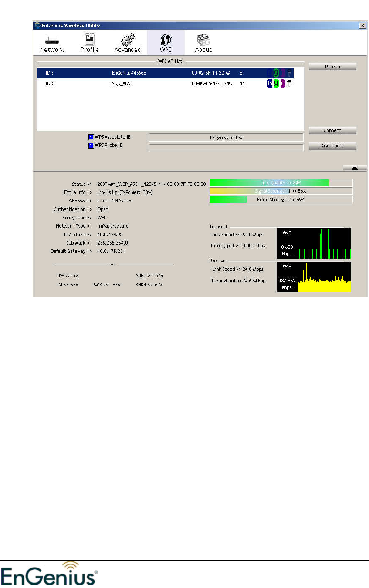
Task: Click the Status value 200PM#1_WEP_ASCII_12345
Action: point(151,184)
